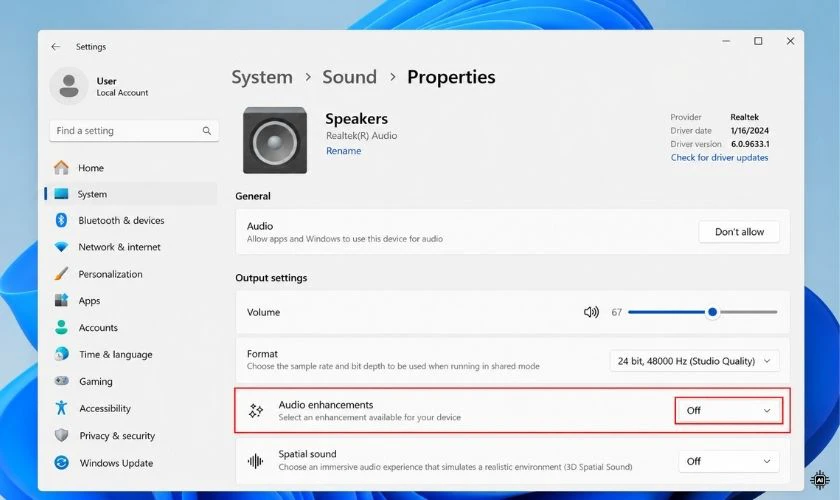The image size is (840, 500).
Task: Click the Speakers device image
Action: click(x=275, y=140)
